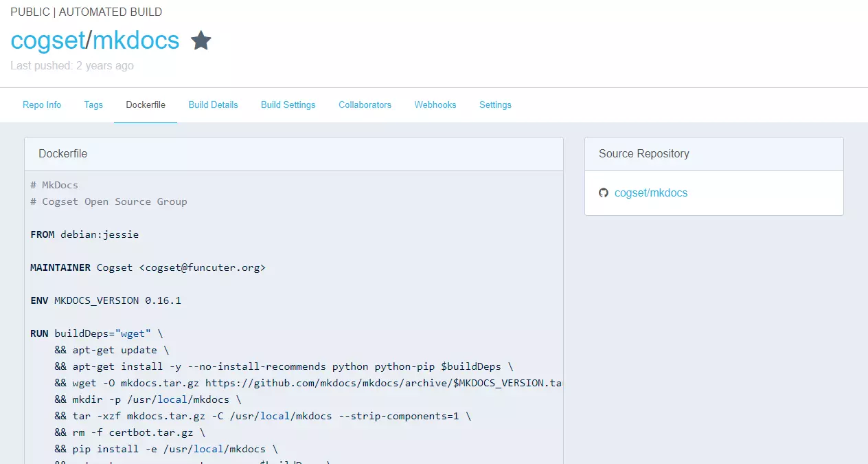Go to the Build Settings tab
This screenshot has height=464, width=868.
click(288, 105)
